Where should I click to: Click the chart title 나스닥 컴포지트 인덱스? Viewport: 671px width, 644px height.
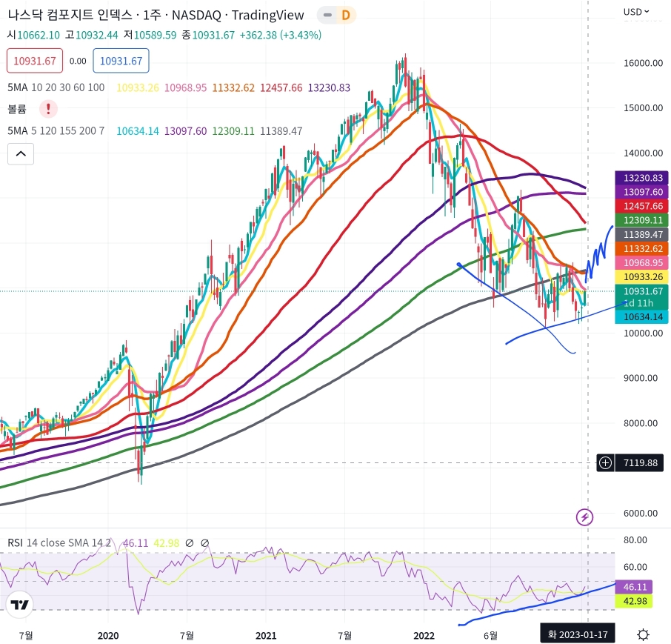70,16
